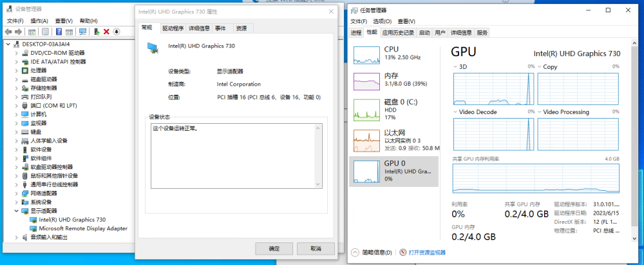Click the 监视器 monitor category icon
The height and width of the screenshot is (265, 644).
tap(25, 123)
